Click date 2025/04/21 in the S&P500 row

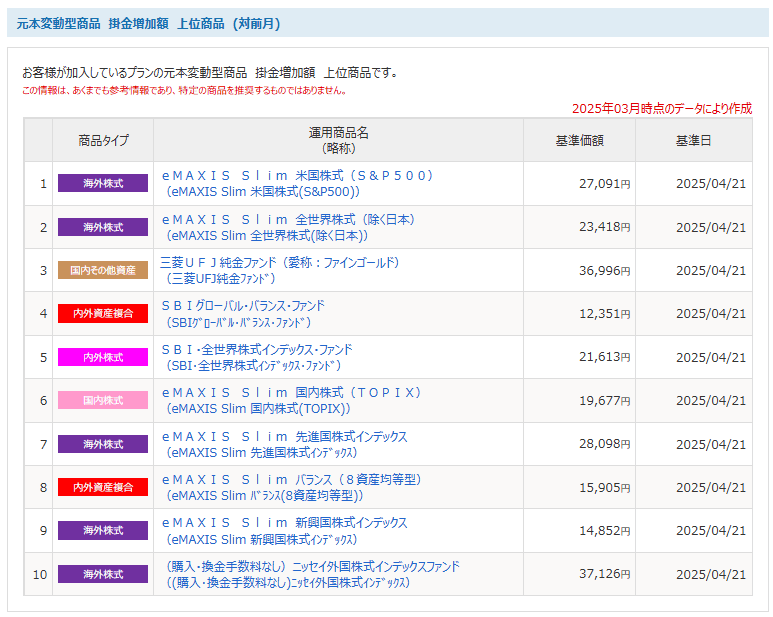(710, 184)
